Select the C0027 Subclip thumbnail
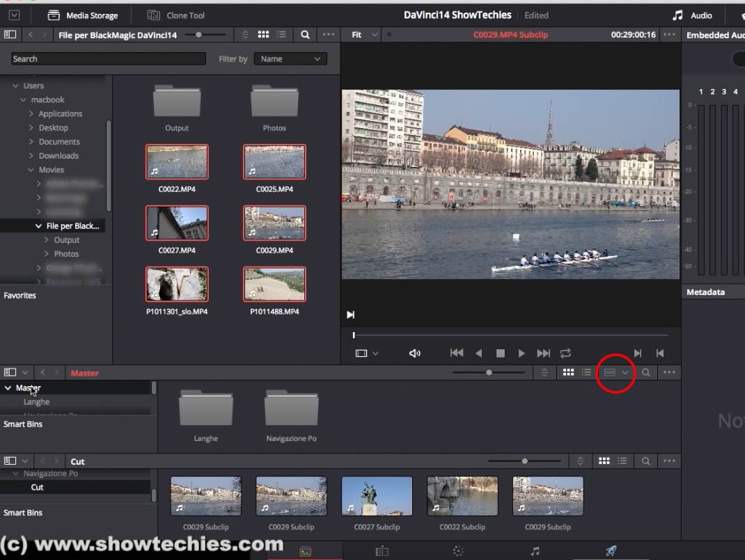The image size is (745, 560). (377, 496)
